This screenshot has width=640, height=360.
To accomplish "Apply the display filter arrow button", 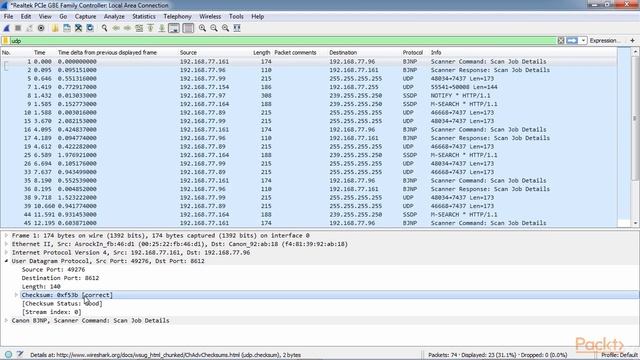I will point(572,40).
